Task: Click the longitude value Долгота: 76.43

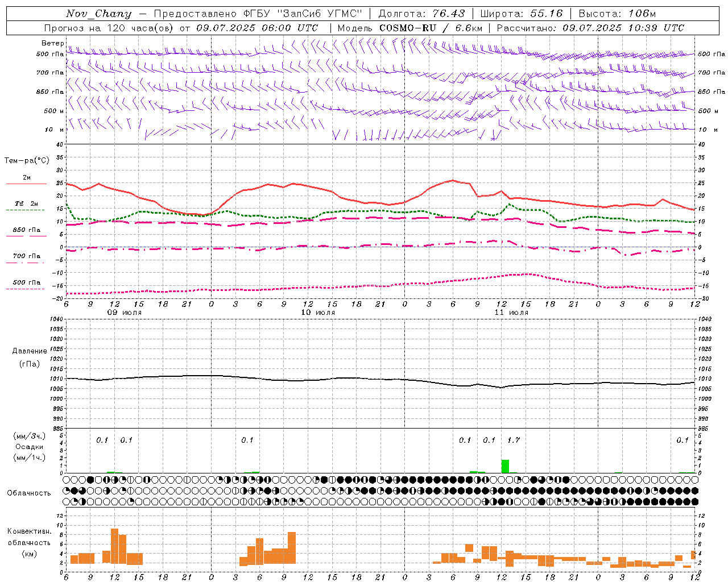Action: [421, 14]
